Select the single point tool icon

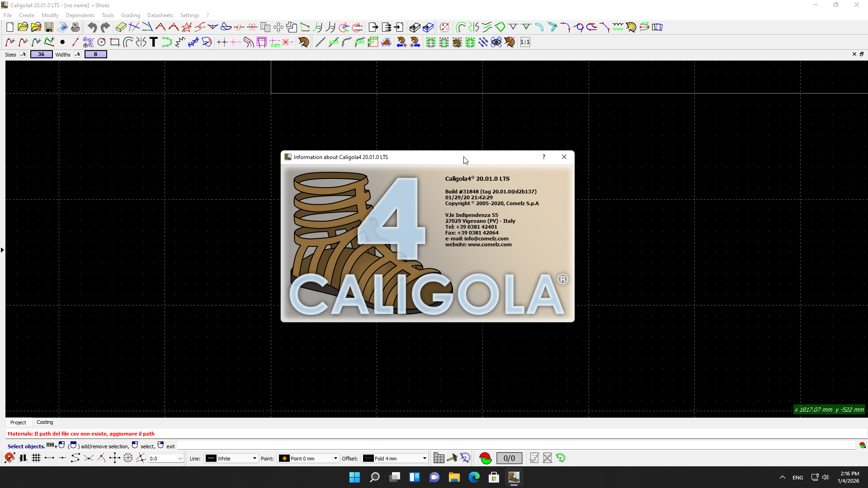(x=62, y=42)
